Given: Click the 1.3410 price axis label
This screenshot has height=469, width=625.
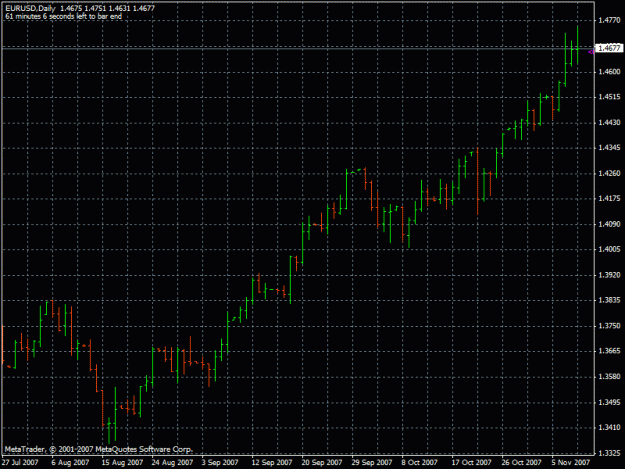Looking at the screenshot, I should click(610, 428).
